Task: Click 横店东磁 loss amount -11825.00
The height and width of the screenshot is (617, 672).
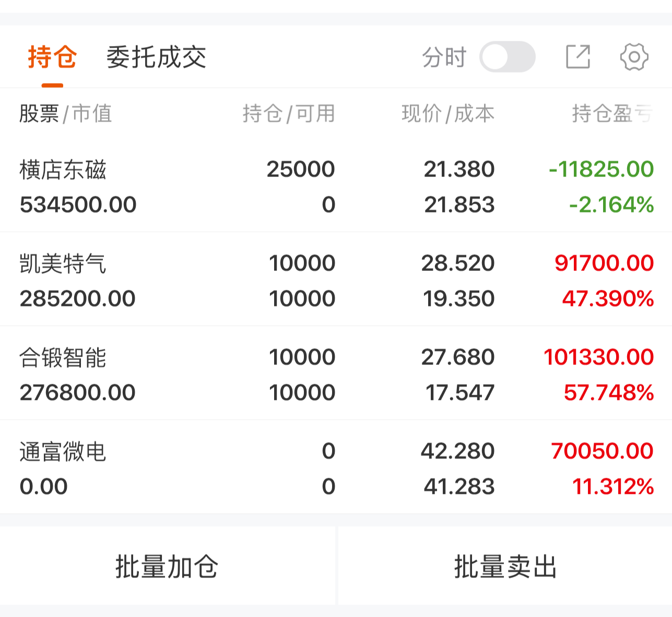Action: click(601, 169)
